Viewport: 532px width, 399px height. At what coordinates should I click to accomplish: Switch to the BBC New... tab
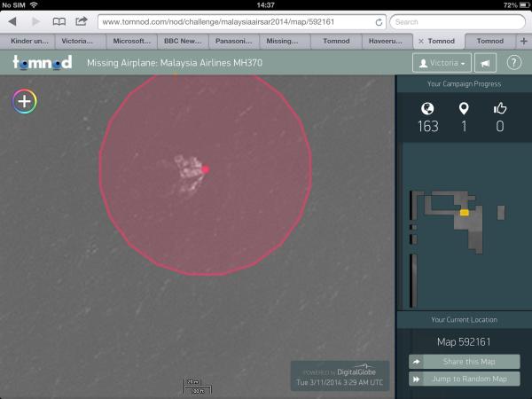click(x=183, y=41)
